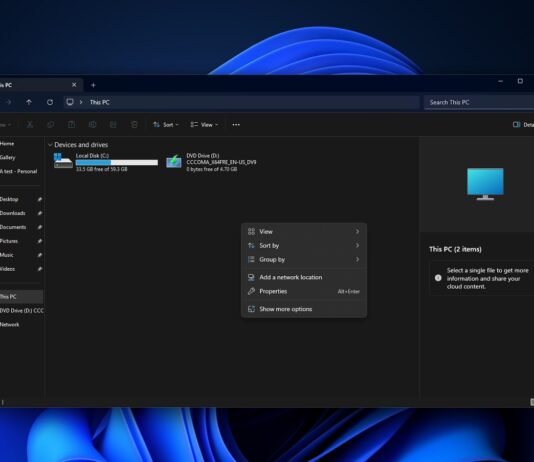Click the Search This PC field

point(479,102)
